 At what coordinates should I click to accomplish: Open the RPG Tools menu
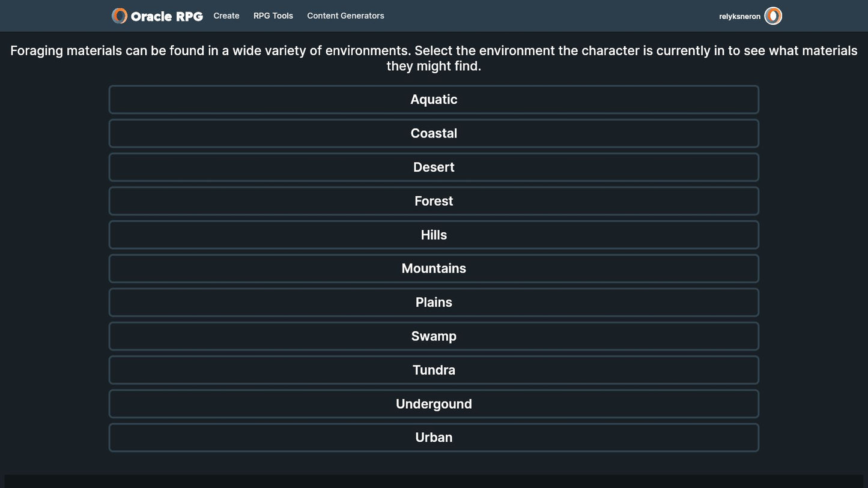pos(273,16)
